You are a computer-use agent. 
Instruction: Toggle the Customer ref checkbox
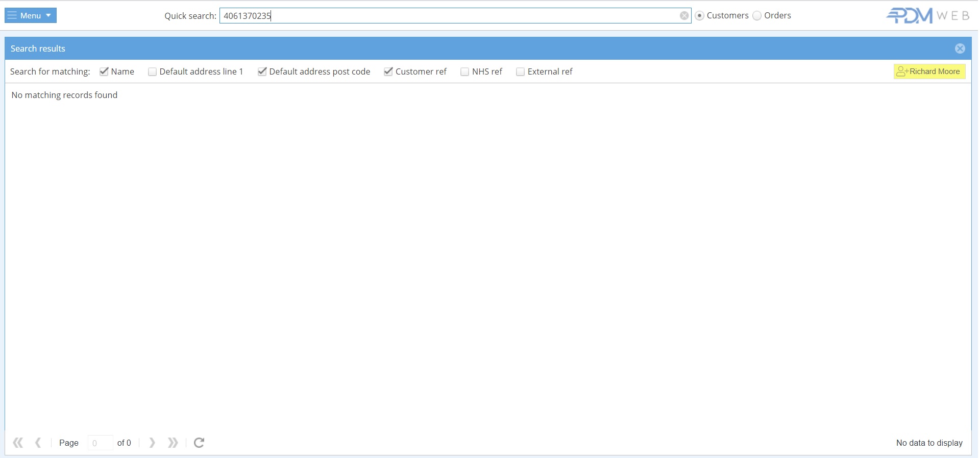pos(388,71)
